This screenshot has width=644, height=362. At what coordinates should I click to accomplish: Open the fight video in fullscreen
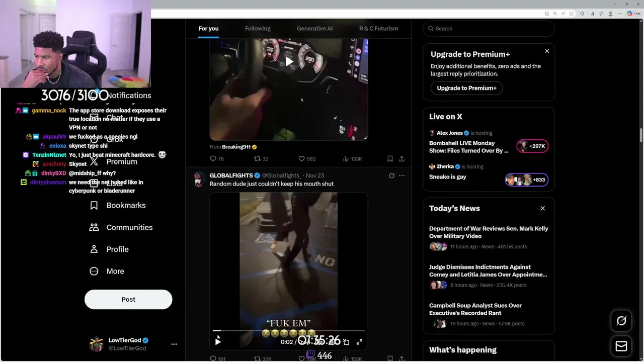click(359, 342)
